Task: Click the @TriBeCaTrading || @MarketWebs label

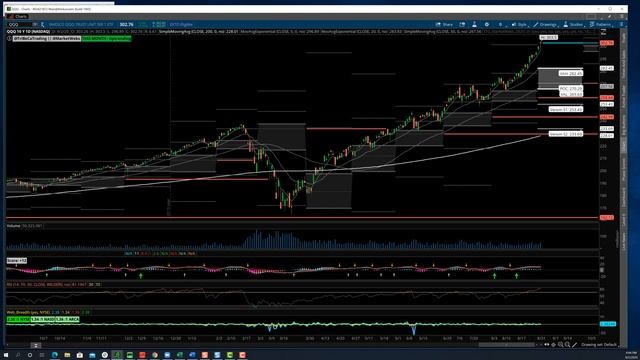Action: coord(47,38)
